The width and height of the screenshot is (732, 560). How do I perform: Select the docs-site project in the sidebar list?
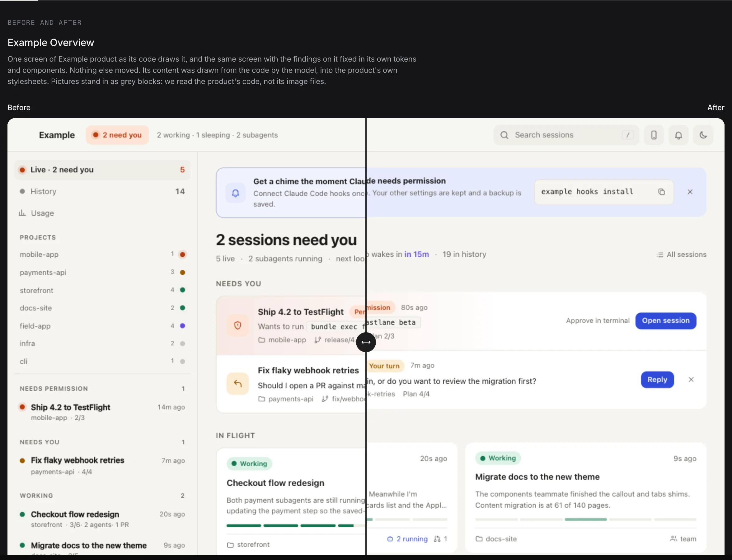102,308
